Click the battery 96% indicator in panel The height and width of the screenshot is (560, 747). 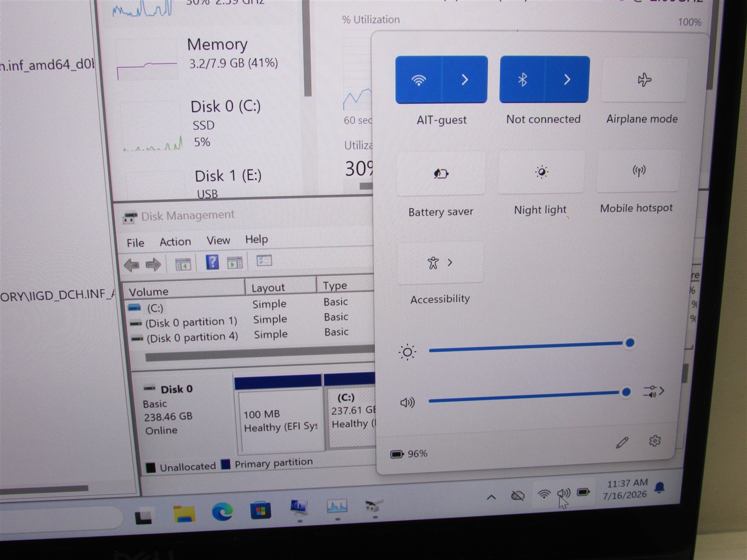pos(409,454)
